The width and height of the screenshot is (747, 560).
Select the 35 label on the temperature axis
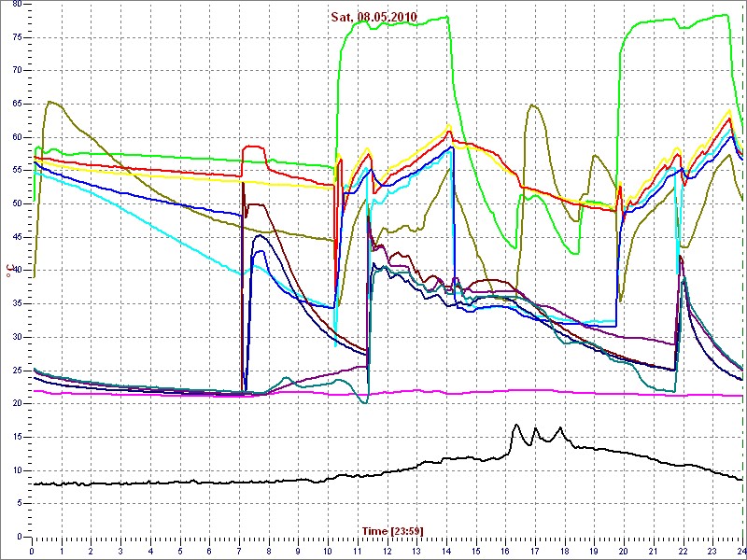(x=16, y=304)
